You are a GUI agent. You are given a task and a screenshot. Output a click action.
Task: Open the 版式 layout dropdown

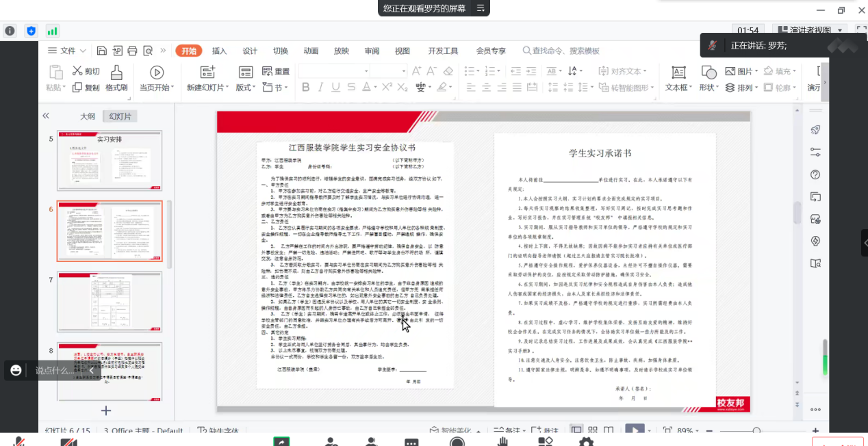click(246, 88)
